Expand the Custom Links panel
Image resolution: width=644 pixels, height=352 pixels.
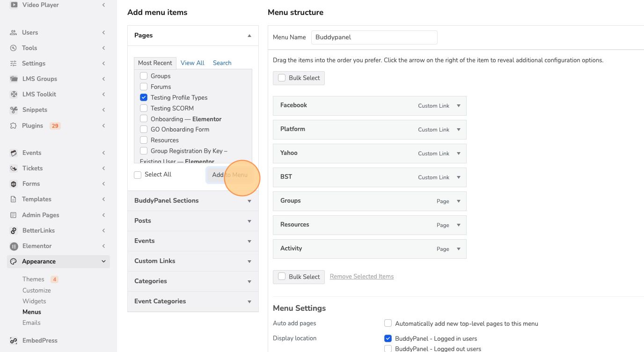click(x=249, y=261)
